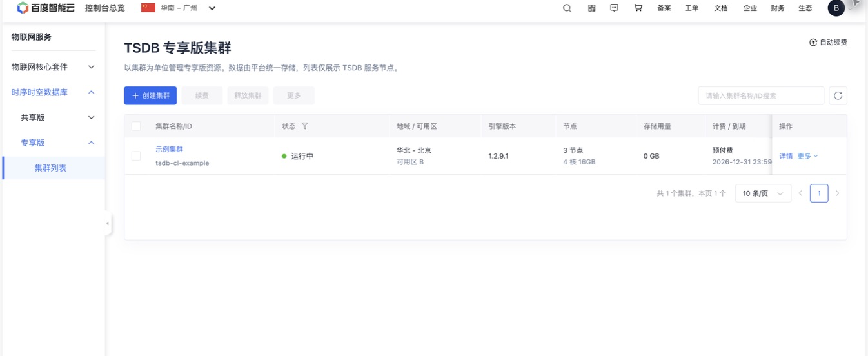Click the refresh icon beside the search box

coord(838,95)
